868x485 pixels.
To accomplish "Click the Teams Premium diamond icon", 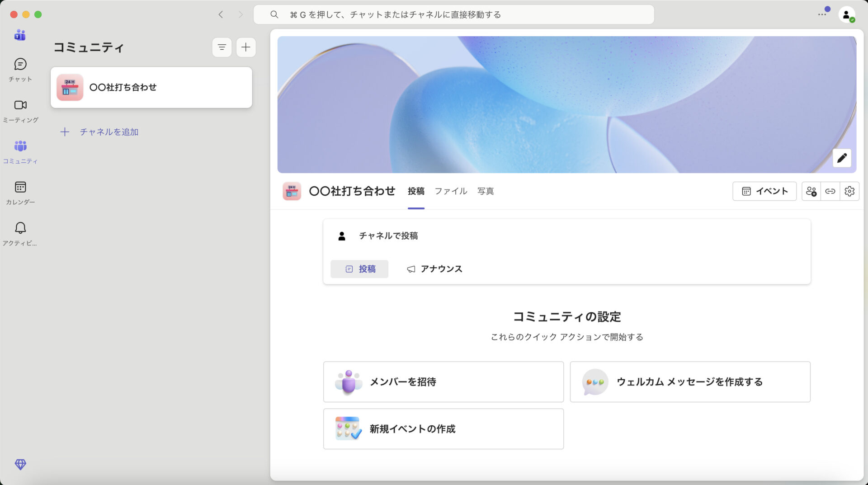I will (x=20, y=464).
